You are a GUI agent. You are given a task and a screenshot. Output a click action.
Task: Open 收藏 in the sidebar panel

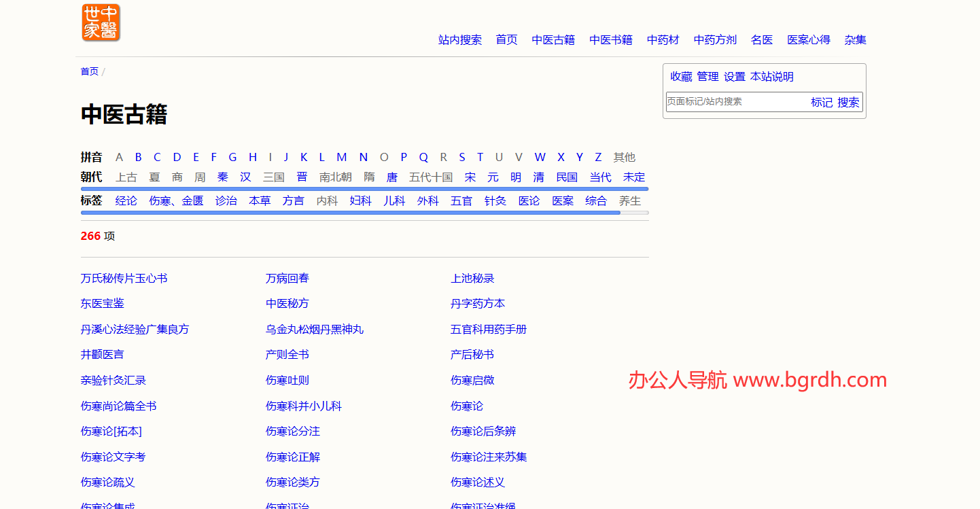(x=681, y=77)
